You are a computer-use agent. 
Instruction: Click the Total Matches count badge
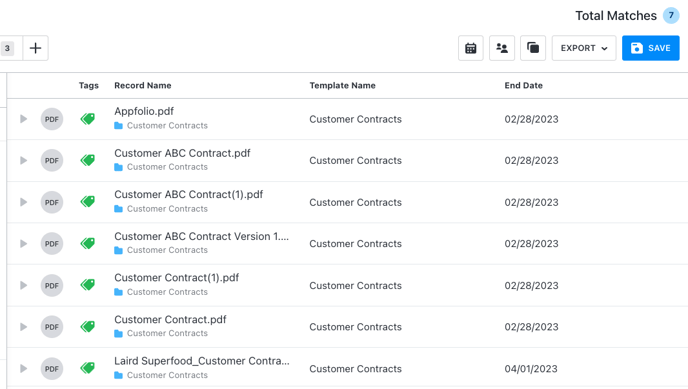[671, 15]
